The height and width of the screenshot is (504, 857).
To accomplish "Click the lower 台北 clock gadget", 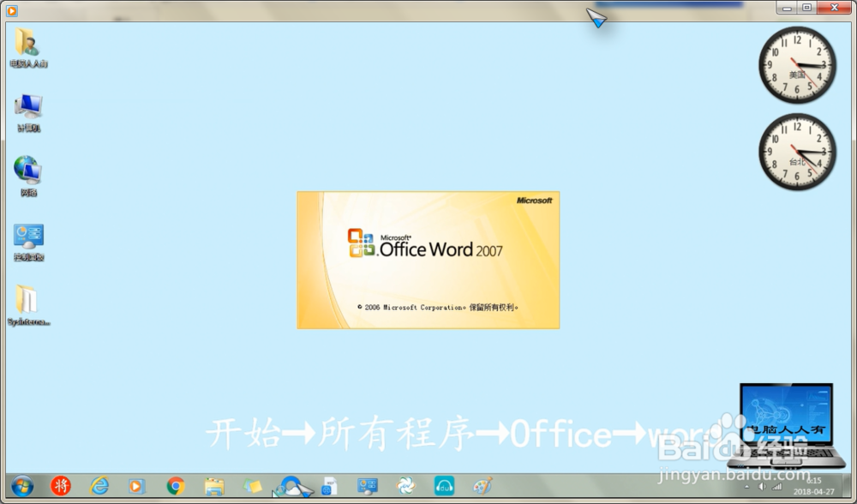I will point(797,152).
